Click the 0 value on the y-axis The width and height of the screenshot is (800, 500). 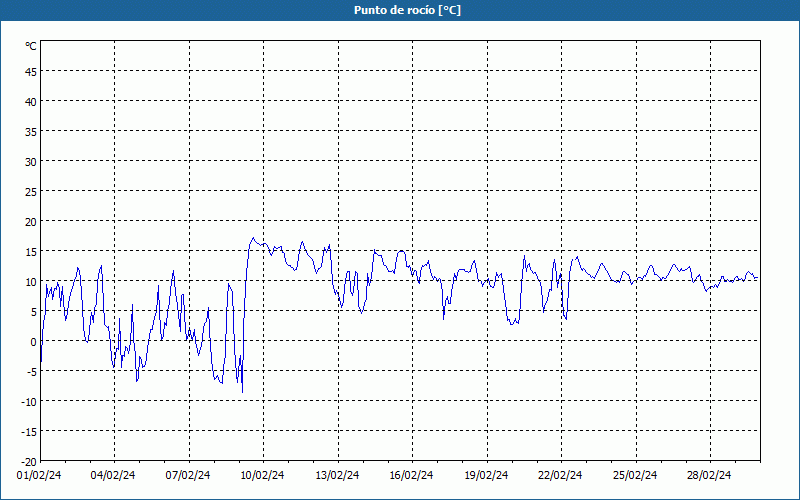pyautogui.click(x=34, y=342)
